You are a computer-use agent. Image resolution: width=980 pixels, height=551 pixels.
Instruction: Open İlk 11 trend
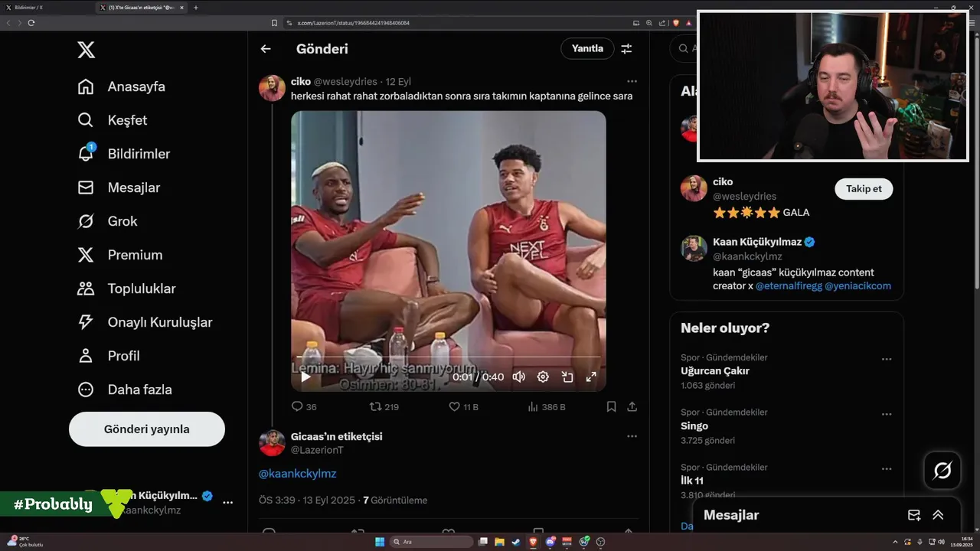tap(692, 481)
